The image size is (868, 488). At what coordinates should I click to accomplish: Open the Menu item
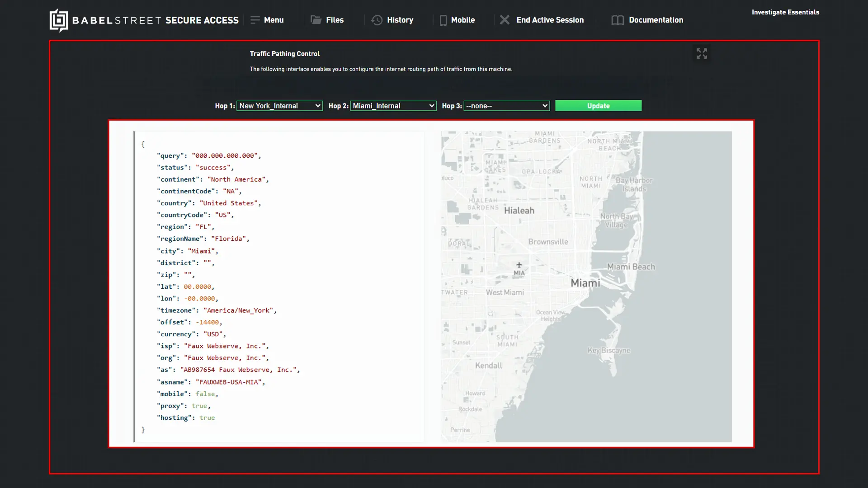pyautogui.click(x=274, y=20)
